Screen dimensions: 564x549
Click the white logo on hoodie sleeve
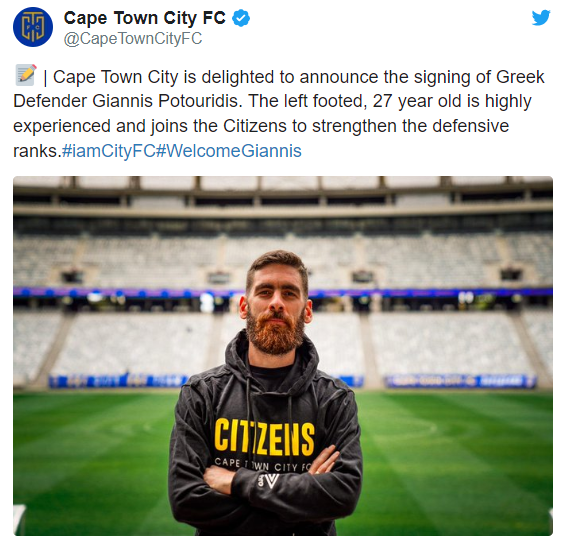click(x=268, y=481)
